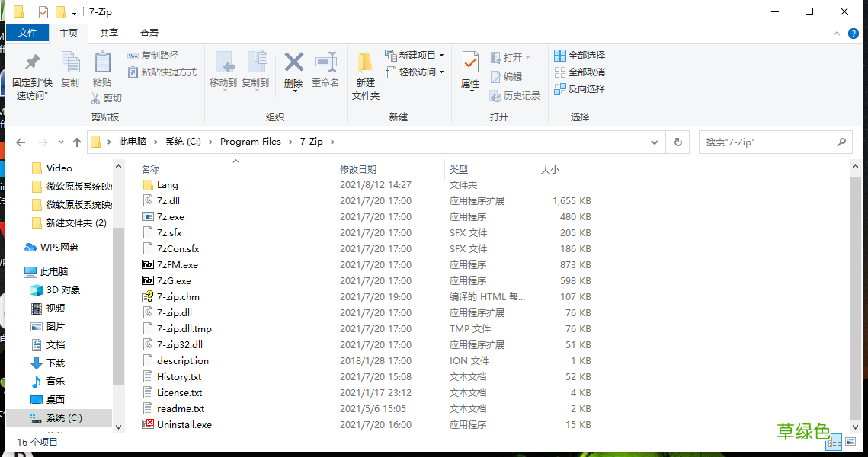
Task: Click Invert Selection (反向选择)
Action: click(x=580, y=88)
